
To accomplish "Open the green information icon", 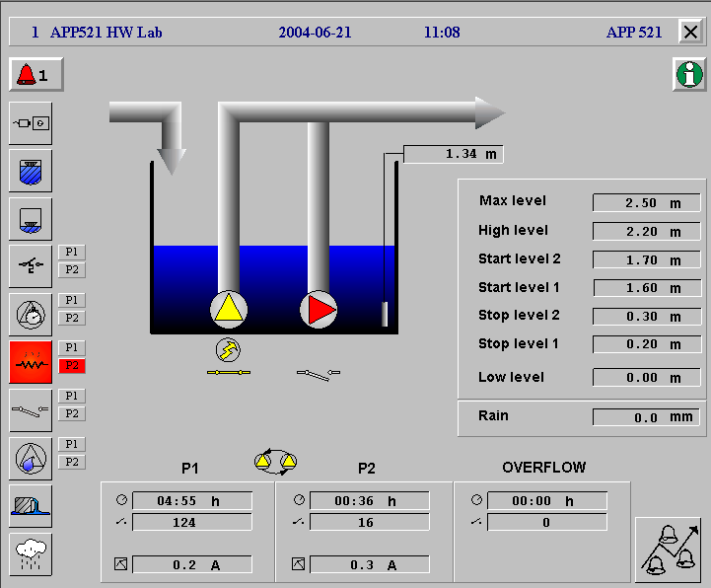I will click(689, 74).
